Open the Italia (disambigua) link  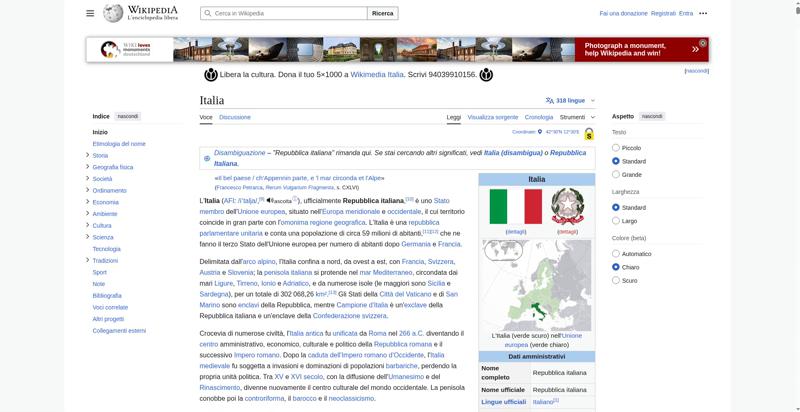pyautogui.click(x=513, y=153)
